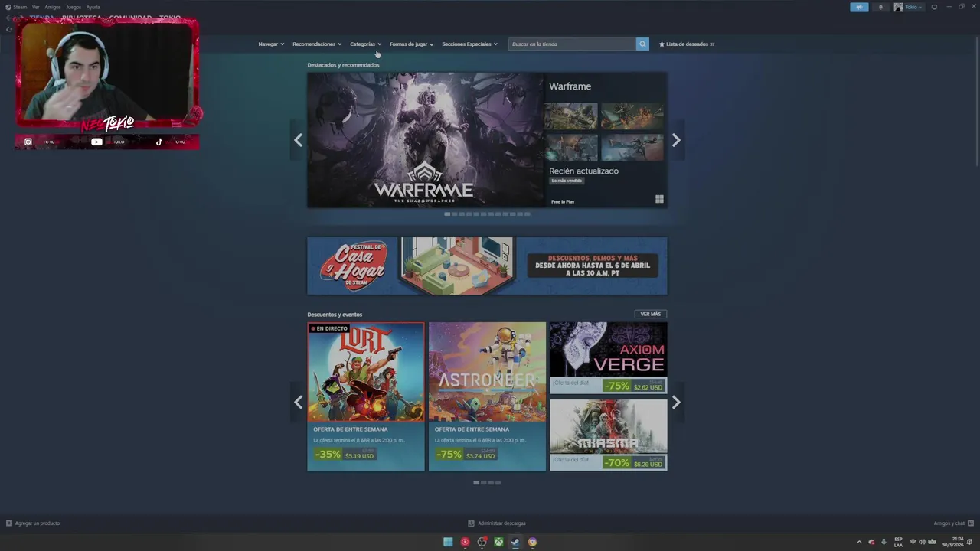Select Warframe top-left screenshot thumbnail

(x=571, y=116)
